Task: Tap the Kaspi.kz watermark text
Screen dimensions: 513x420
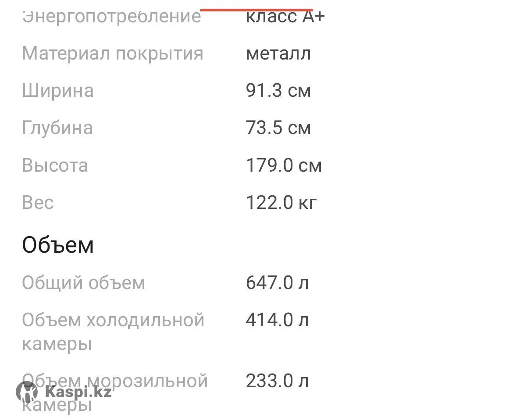Action: 78,391
